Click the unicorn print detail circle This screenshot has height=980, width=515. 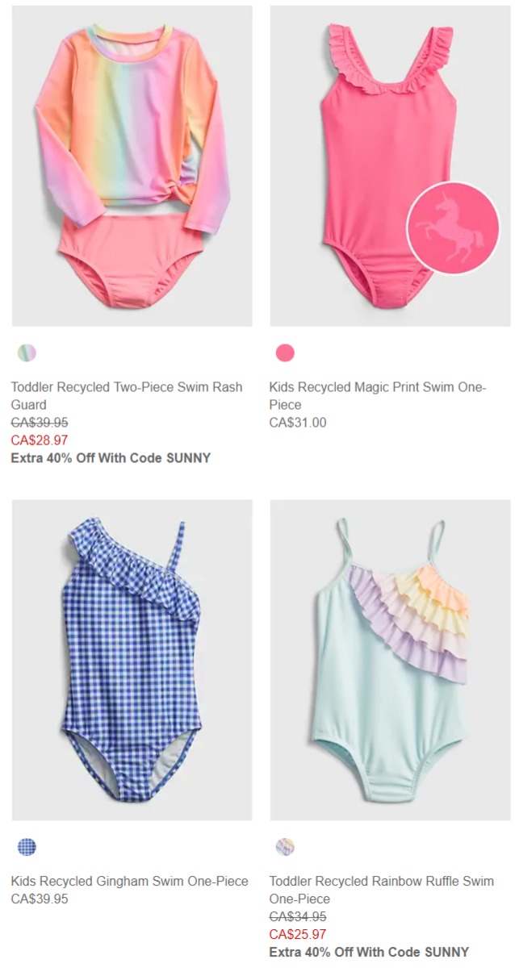point(454,228)
